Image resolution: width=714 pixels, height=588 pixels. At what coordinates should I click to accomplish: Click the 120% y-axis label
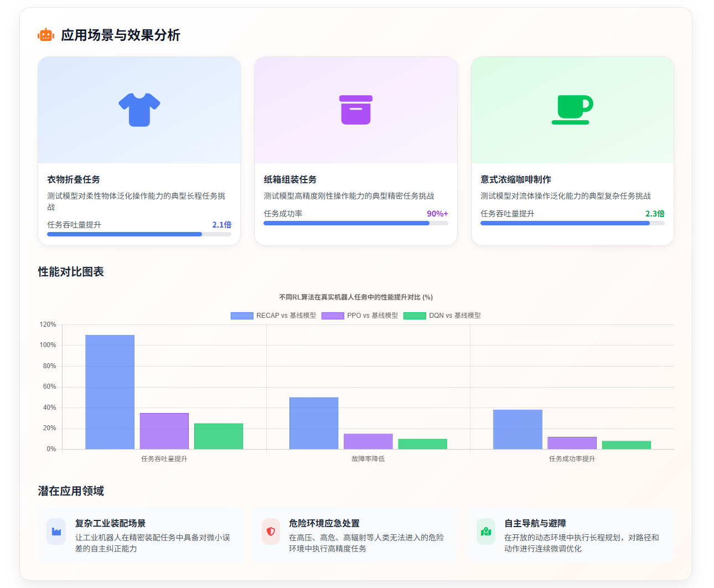[48, 324]
